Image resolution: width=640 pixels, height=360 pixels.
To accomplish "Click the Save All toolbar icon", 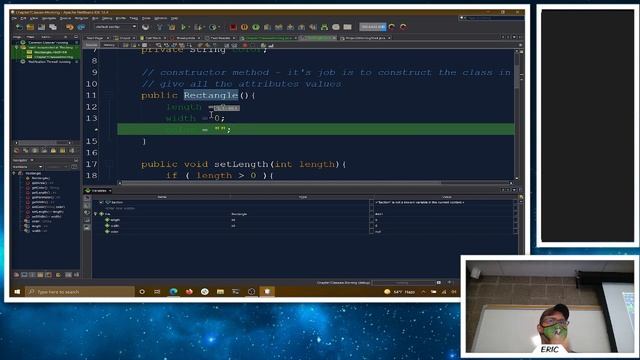I will [53, 27].
